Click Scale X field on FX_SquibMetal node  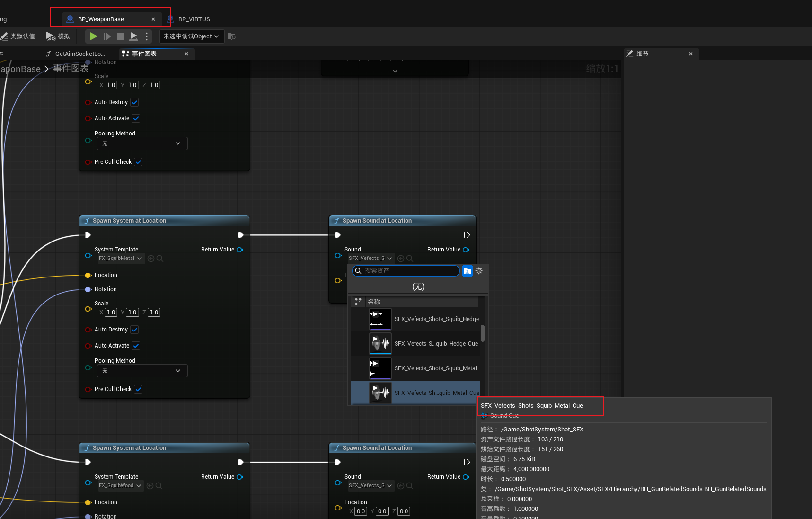(111, 313)
